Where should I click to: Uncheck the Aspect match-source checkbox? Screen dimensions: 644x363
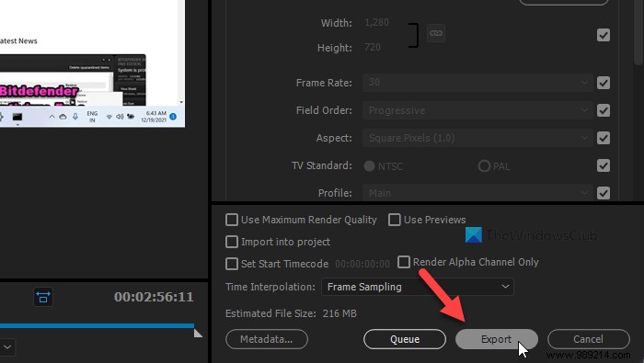click(x=604, y=138)
